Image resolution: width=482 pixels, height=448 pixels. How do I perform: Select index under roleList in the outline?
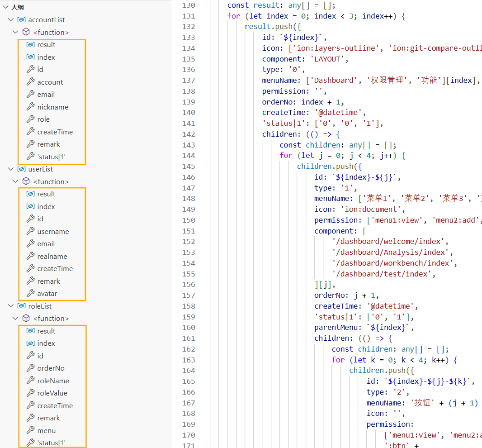click(46, 343)
